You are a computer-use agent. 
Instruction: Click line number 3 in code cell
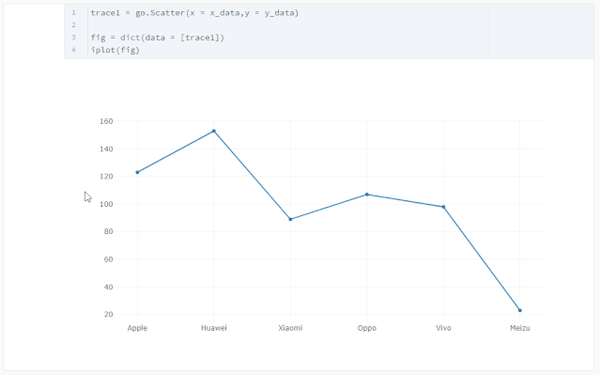coord(73,38)
